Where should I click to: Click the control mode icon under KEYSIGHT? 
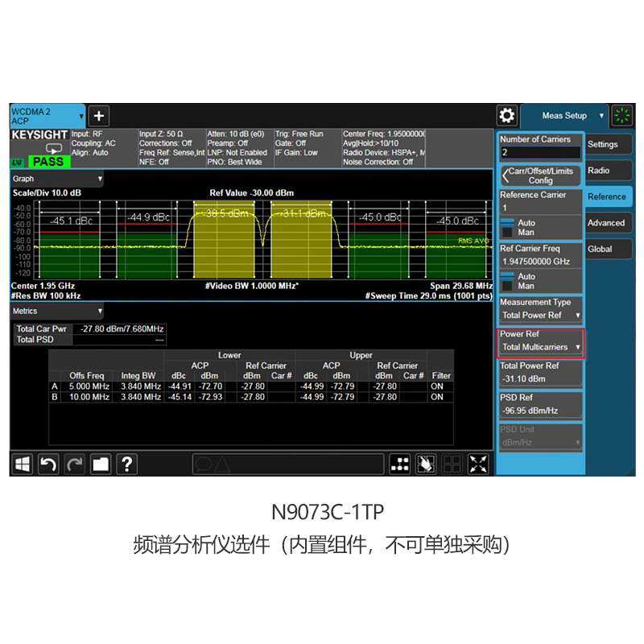(54, 147)
